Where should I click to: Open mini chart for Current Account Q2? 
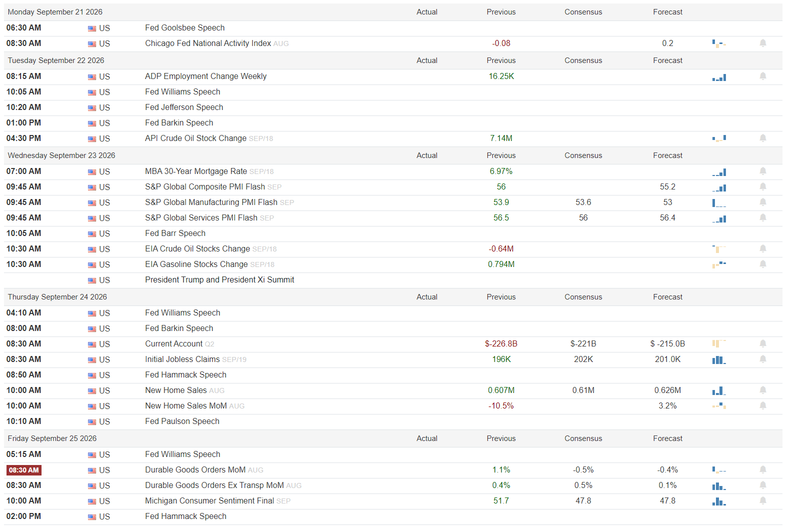[x=719, y=344]
